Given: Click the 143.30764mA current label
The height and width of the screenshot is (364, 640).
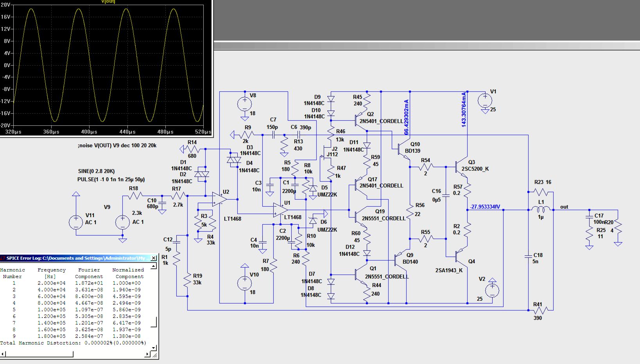Looking at the screenshot, I should (464, 109).
